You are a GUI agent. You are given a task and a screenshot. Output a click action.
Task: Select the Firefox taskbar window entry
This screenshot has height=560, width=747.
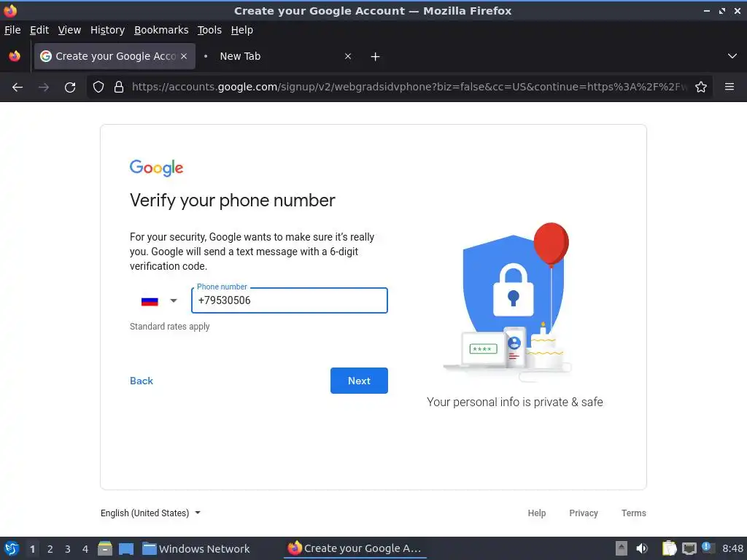click(x=355, y=548)
